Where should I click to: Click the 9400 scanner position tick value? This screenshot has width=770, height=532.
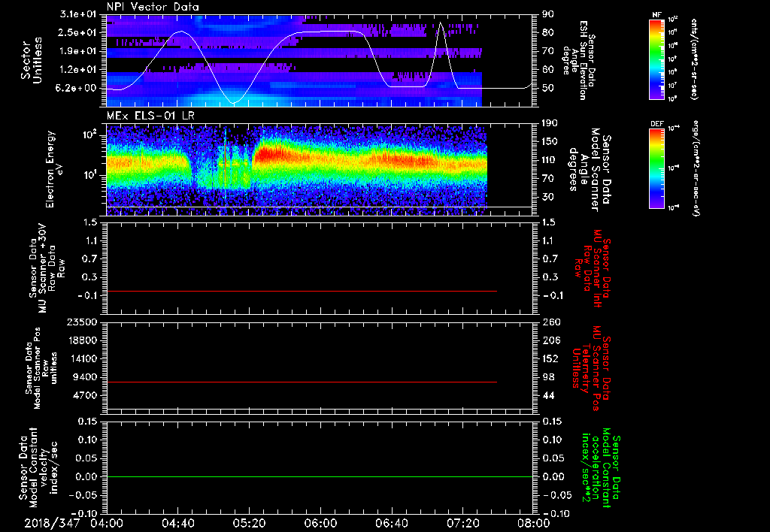(84, 377)
